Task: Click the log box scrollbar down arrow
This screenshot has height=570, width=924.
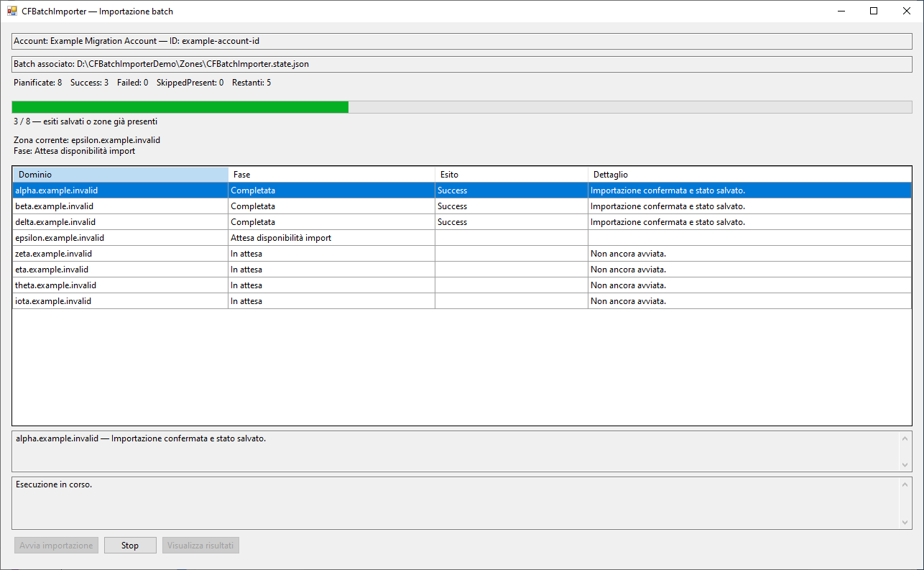Action: click(x=905, y=523)
